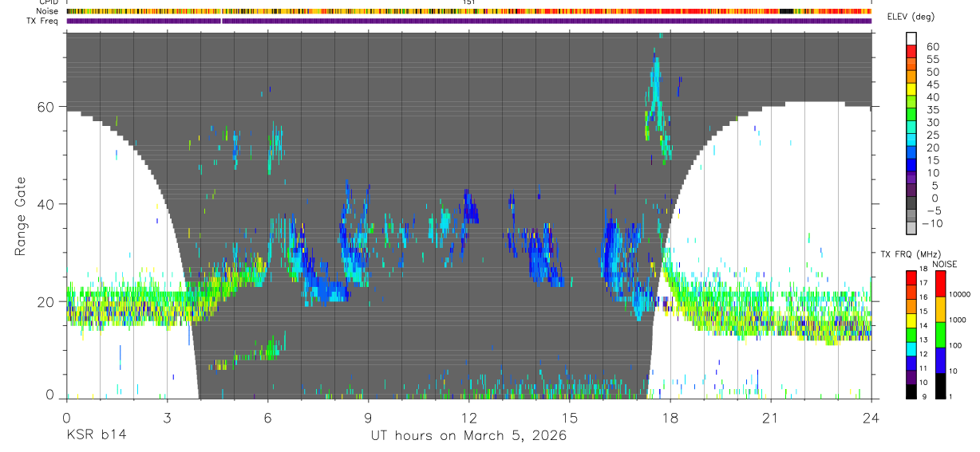This screenshot has height=452, width=980.
Task: Click the 55 value in the ELEV legend
Action: (x=931, y=59)
